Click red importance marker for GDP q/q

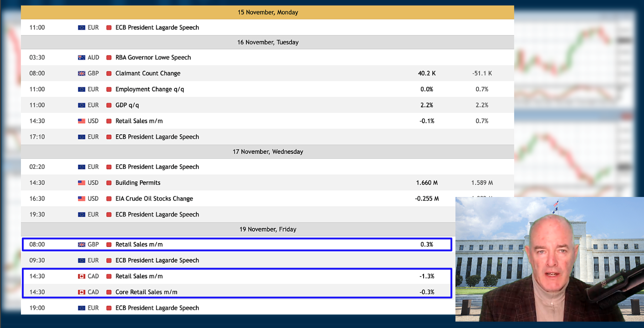[x=109, y=105]
